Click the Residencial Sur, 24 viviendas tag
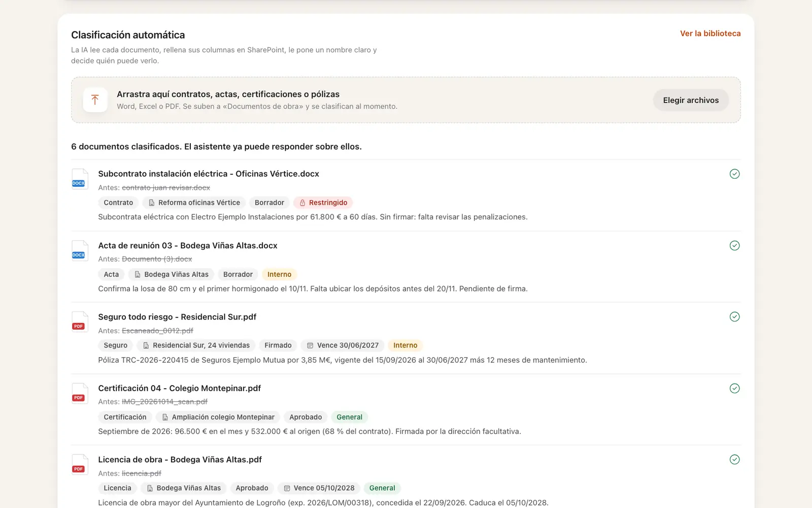 click(x=196, y=345)
